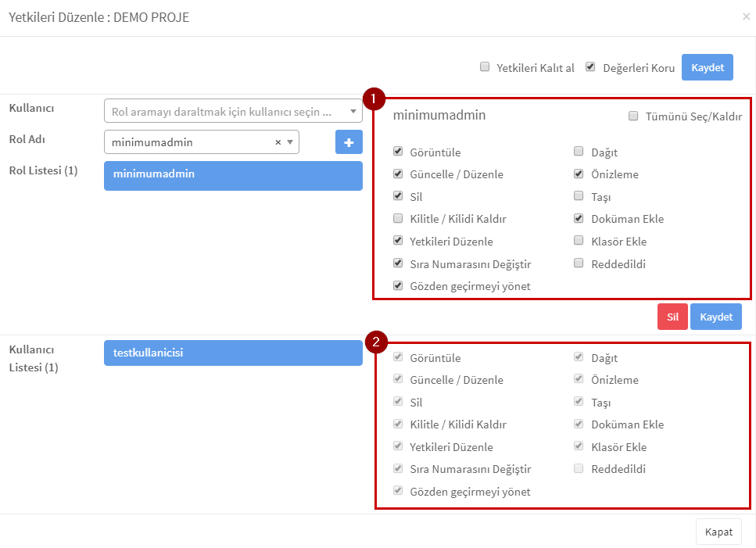Image resolution: width=756 pixels, height=548 pixels.
Task: Click the red Sil button
Action: pyautogui.click(x=672, y=317)
